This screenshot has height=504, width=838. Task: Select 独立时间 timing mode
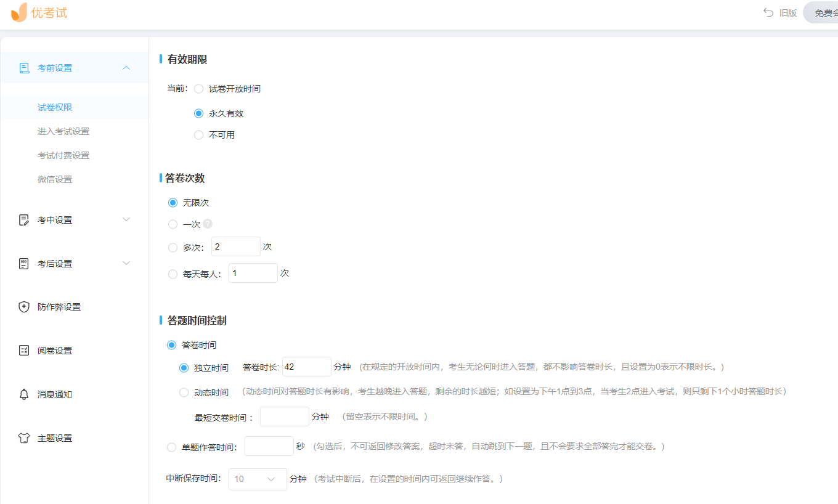coord(184,368)
